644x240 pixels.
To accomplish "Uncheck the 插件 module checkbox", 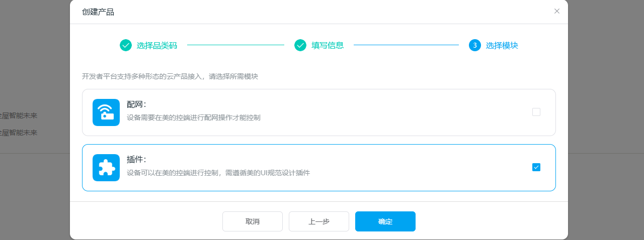I will pos(536,167).
